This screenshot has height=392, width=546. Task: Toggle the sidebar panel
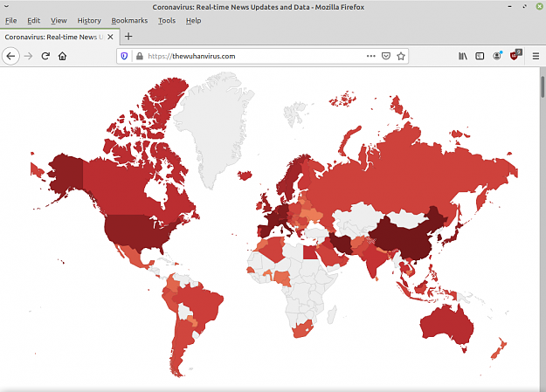point(480,56)
